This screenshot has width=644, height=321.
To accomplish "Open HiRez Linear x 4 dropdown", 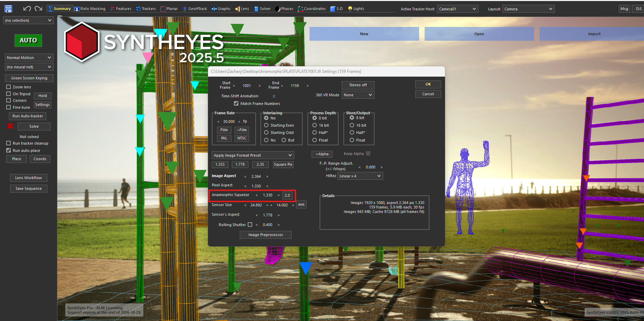I will (360, 176).
